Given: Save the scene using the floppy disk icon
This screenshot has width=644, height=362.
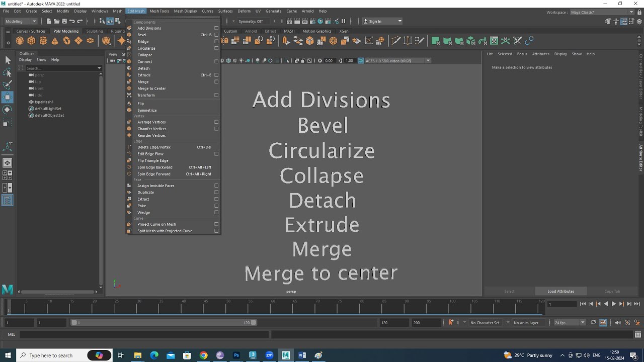Looking at the screenshot, I should tap(64, 21).
